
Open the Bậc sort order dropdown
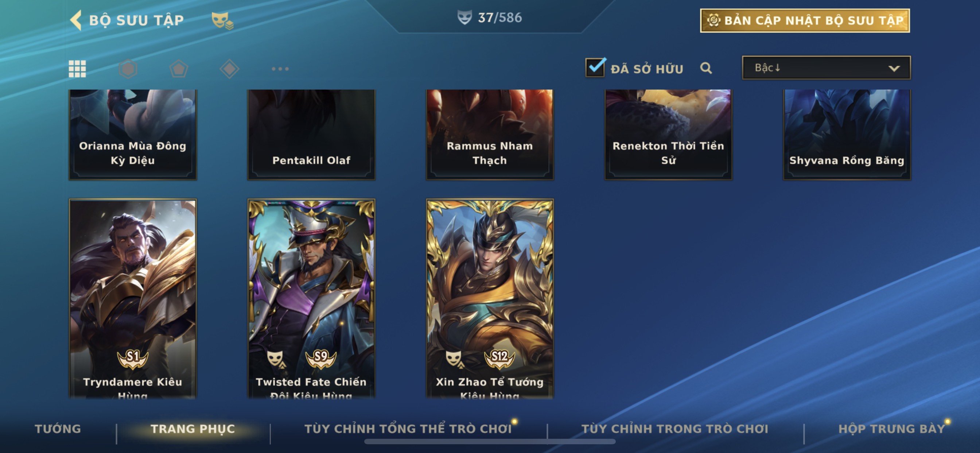(826, 68)
